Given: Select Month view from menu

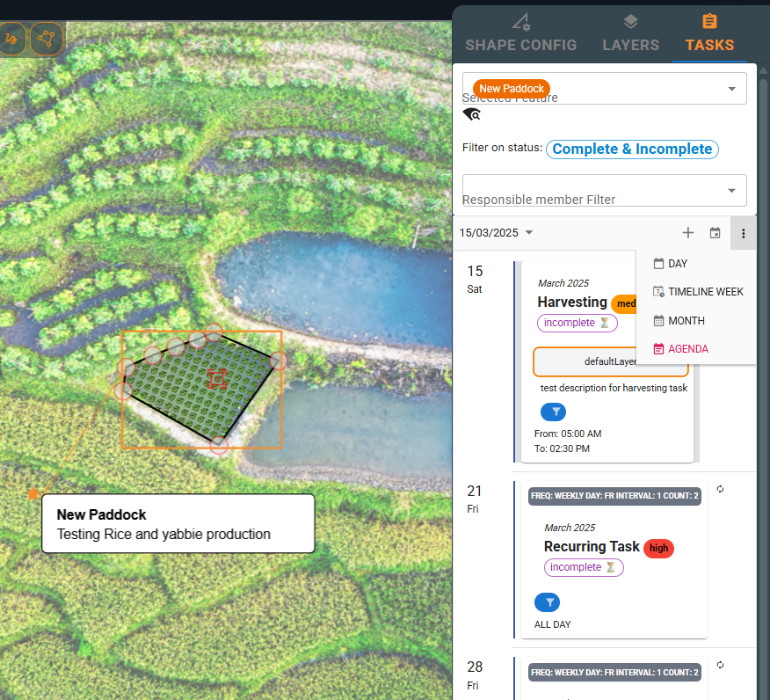Looking at the screenshot, I should coord(686,321).
